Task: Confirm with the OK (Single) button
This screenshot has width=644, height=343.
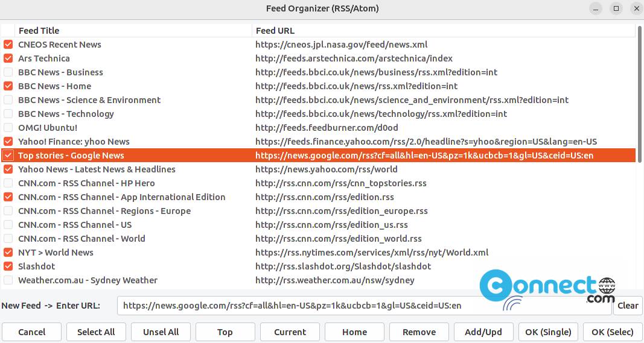Action: pyautogui.click(x=548, y=332)
